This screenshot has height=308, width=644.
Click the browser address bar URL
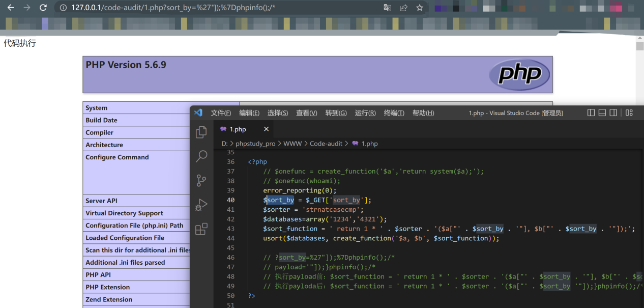coord(173,8)
